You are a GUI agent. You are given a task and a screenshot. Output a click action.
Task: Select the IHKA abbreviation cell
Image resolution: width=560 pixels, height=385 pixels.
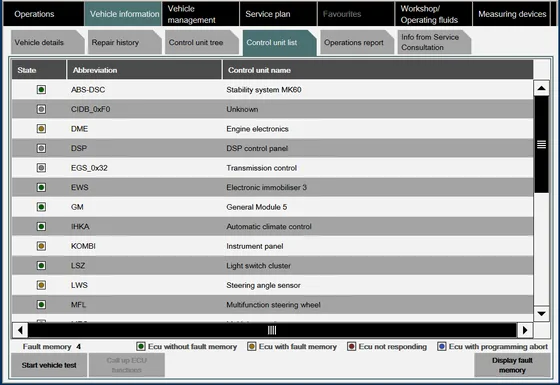(x=80, y=227)
